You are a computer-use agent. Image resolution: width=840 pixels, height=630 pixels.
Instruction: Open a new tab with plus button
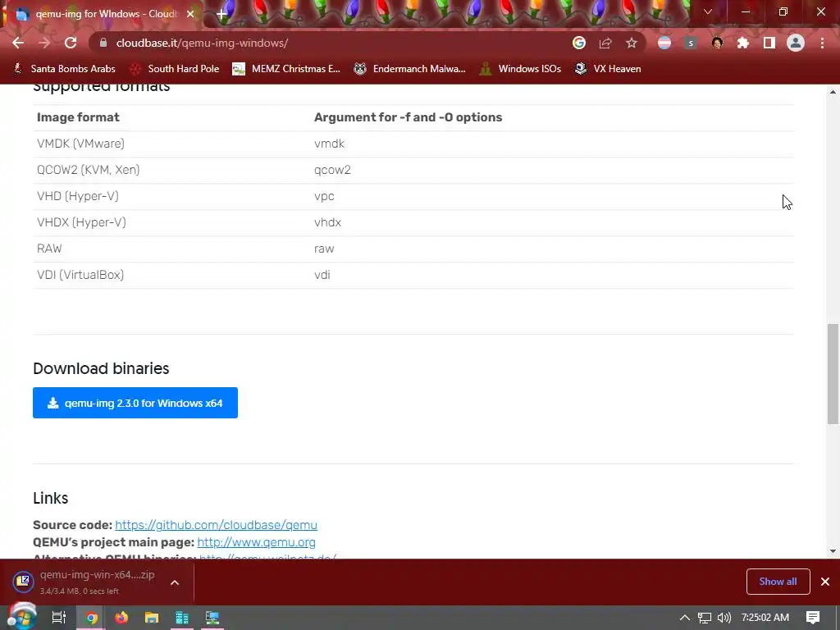221,15
